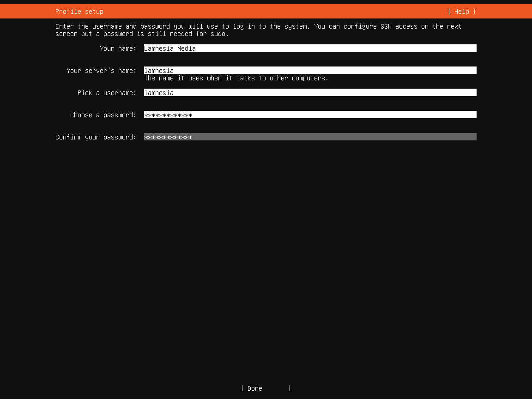The width and height of the screenshot is (532, 399).
Task: Click the 'Confirm your password:' label
Action: pyautogui.click(x=96, y=137)
